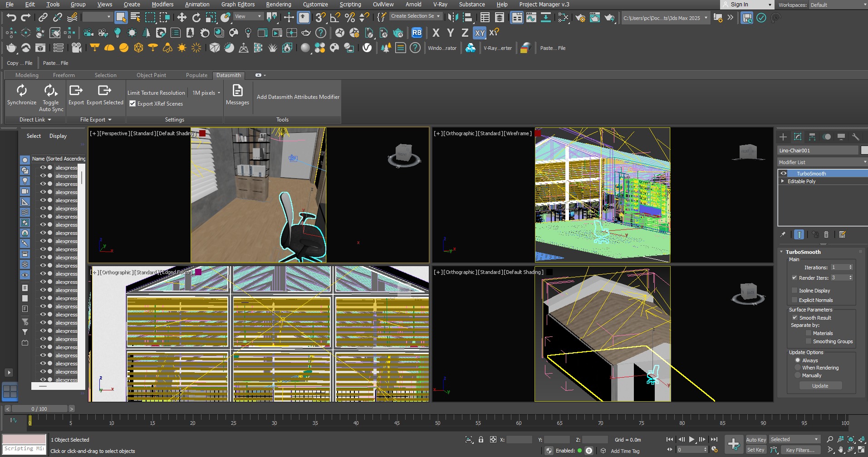868x457 pixels.
Task: Click the Export Selected button
Action: (x=105, y=95)
